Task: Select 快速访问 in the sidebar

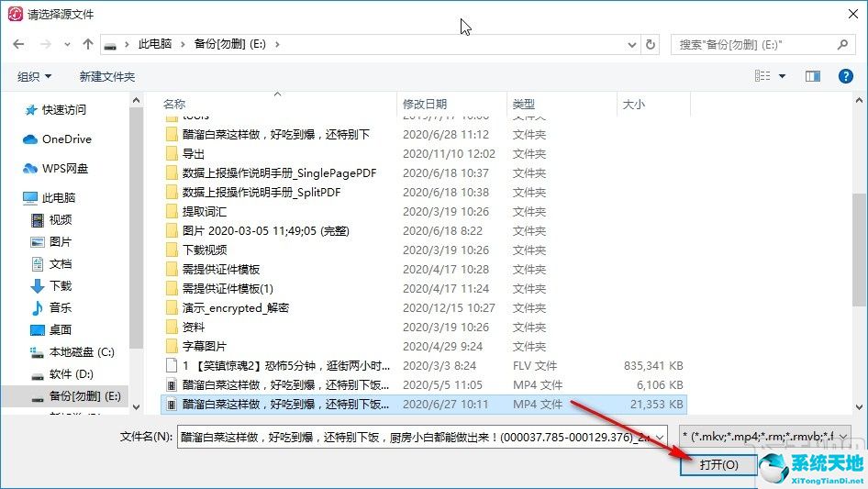Action: [x=55, y=110]
